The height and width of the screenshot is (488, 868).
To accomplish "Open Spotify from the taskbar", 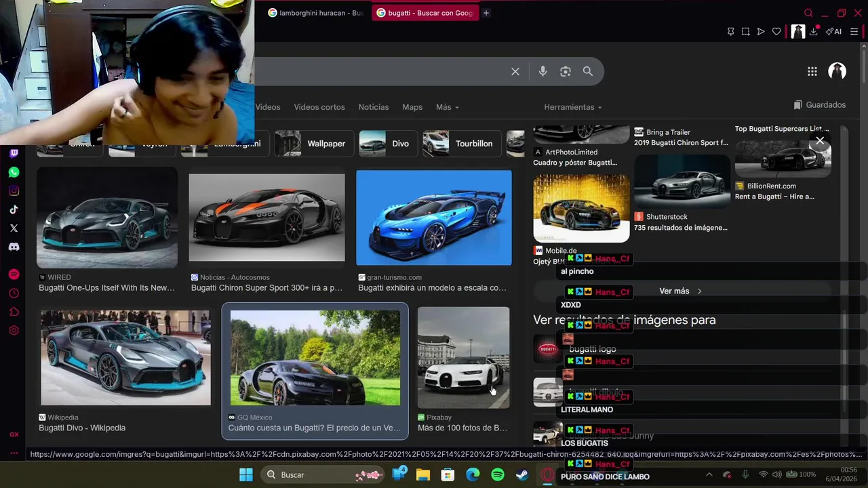I will click(498, 474).
